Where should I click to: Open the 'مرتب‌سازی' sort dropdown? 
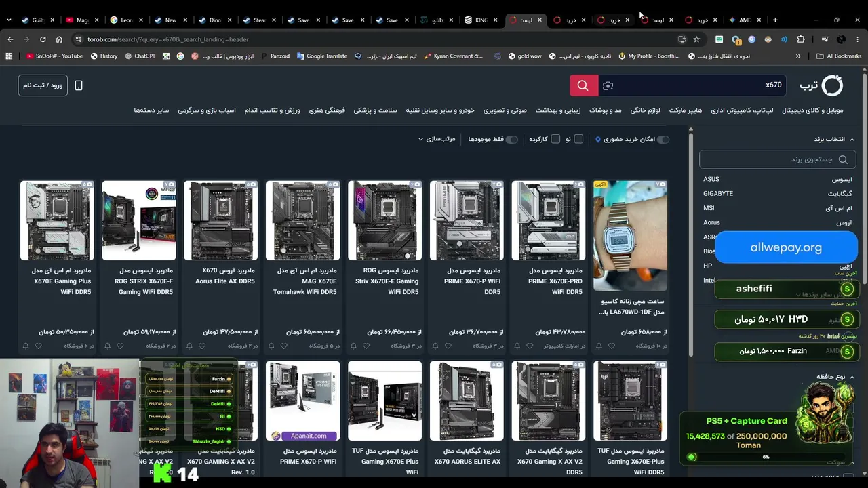tap(437, 139)
